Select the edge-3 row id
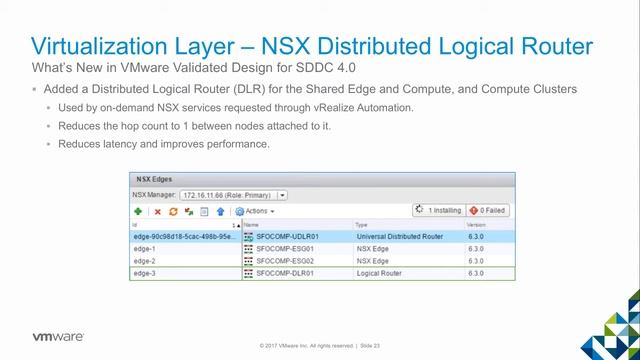The height and width of the screenshot is (360, 640). [x=144, y=273]
